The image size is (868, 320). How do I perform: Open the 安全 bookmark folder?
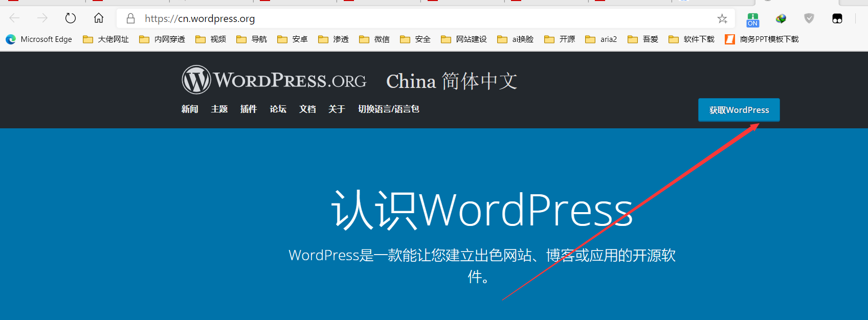415,39
